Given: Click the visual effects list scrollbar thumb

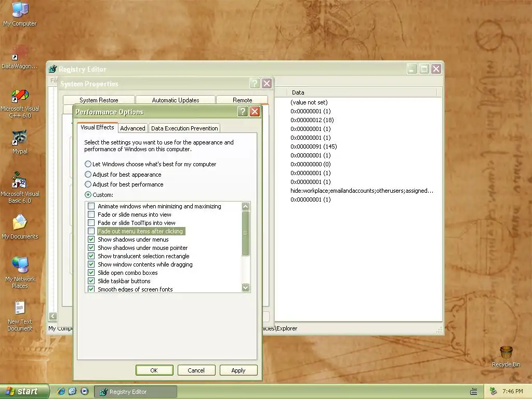Looking at the screenshot, I should point(246,233).
